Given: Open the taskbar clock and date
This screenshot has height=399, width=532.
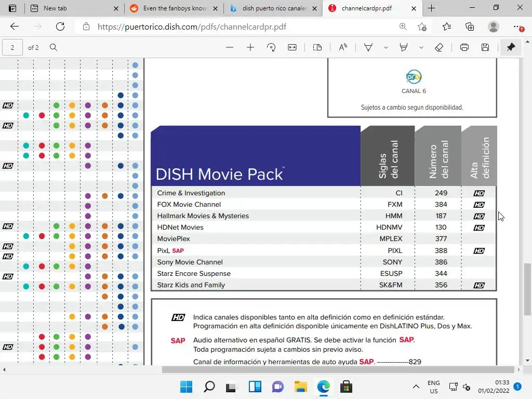Looking at the screenshot, I should click(494, 387).
